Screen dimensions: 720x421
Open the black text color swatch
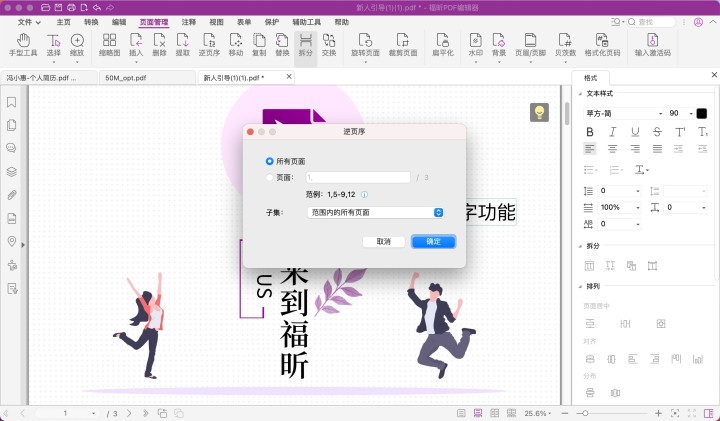702,113
